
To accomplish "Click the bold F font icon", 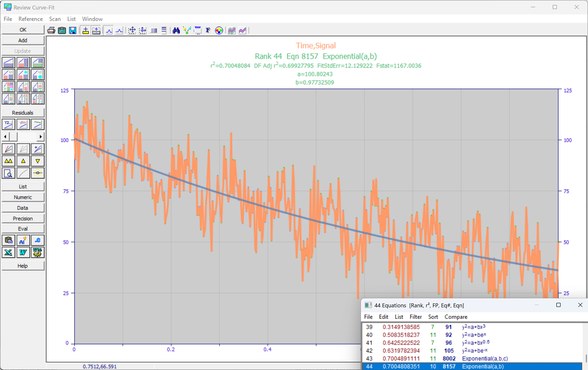I will click(x=208, y=30).
